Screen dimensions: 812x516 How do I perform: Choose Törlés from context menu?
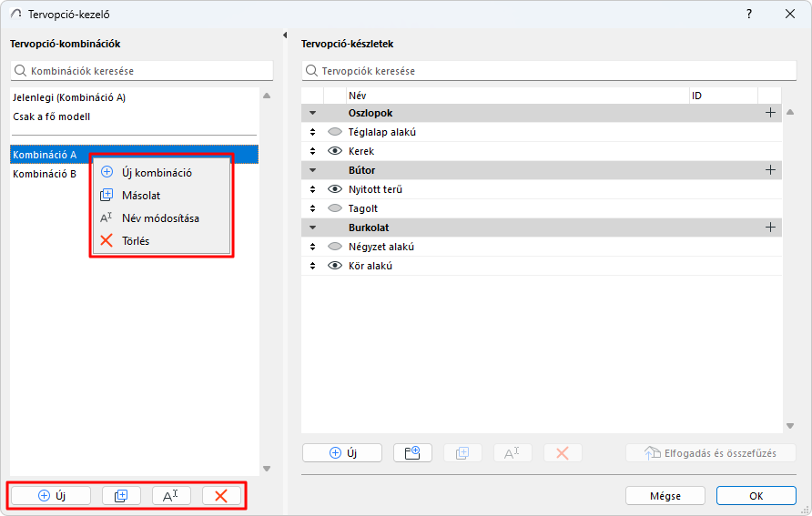(x=161, y=241)
